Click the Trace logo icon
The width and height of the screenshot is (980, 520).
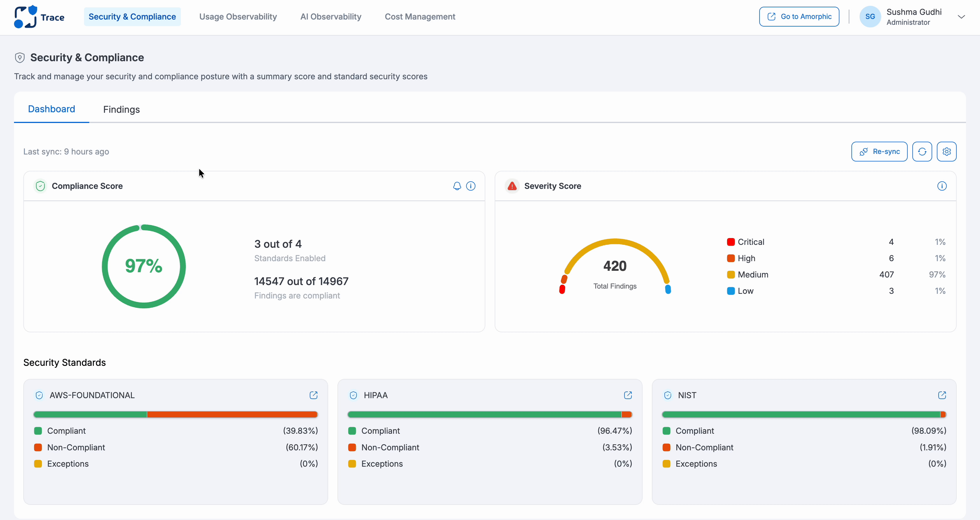[25, 17]
